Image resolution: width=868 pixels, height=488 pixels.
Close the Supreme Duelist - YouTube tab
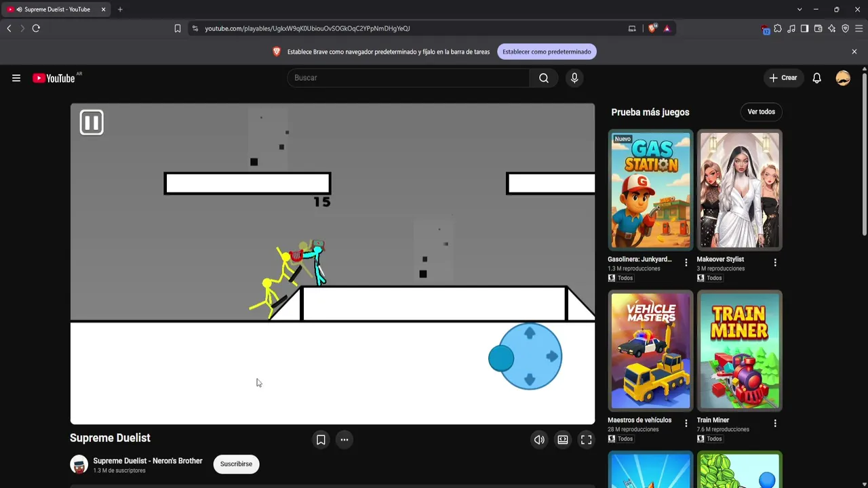point(103,9)
